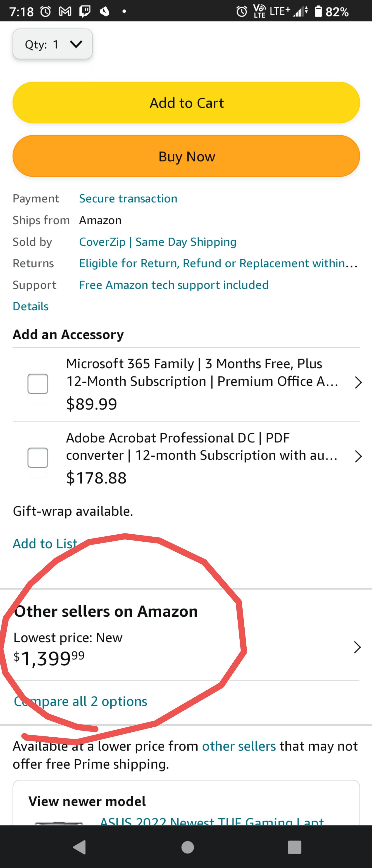Viewport: 372px width, 868px height.
Task: Expand Microsoft 365 Family accessory chevron
Action: pyautogui.click(x=358, y=382)
